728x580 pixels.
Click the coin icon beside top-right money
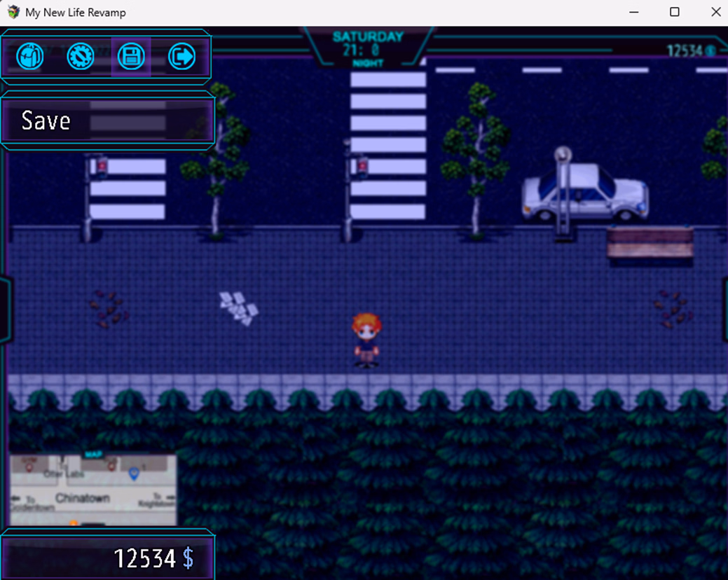710,50
